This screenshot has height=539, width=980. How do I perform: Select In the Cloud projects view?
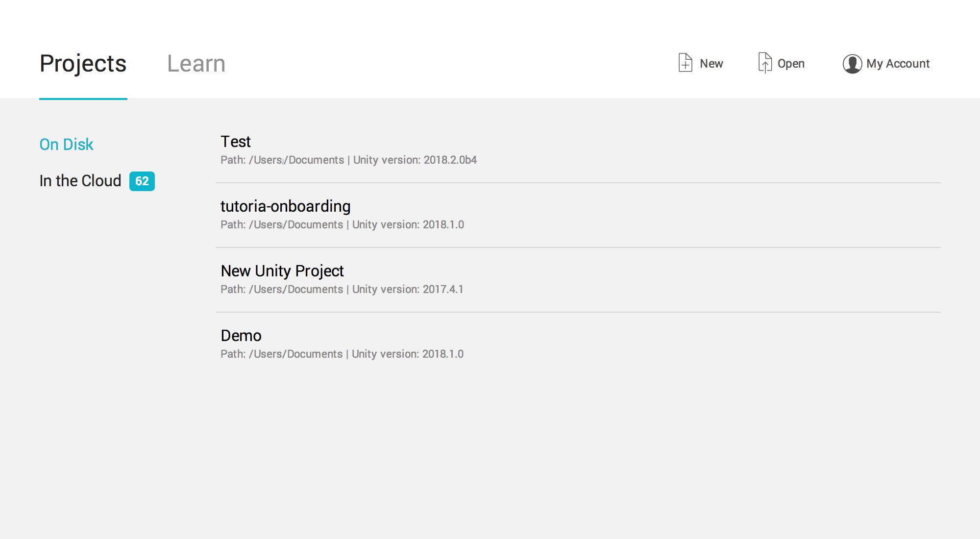click(x=79, y=180)
